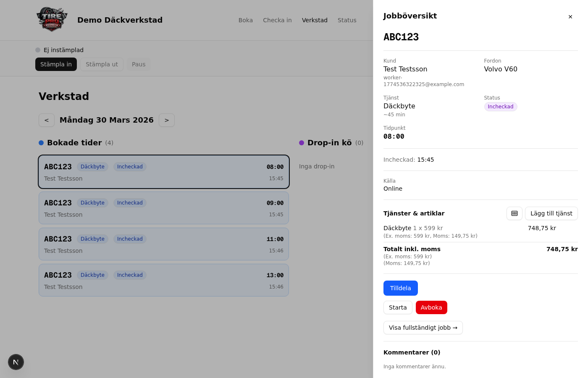588x378 pixels.
Task: Go to the previous day with the arrow
Action: tap(47, 120)
